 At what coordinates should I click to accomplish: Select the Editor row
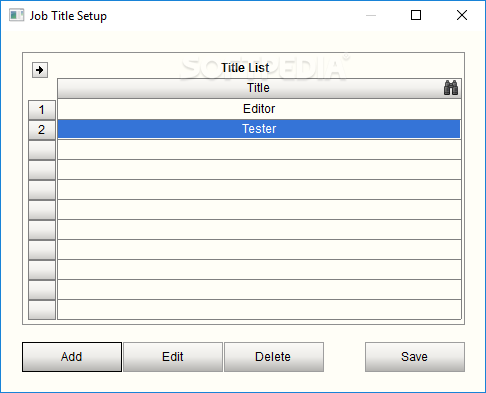(259, 109)
